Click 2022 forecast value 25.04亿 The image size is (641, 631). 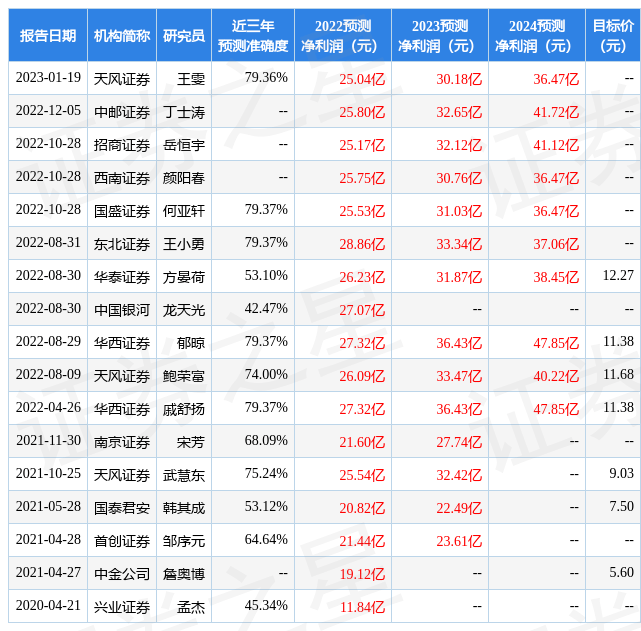362,78
